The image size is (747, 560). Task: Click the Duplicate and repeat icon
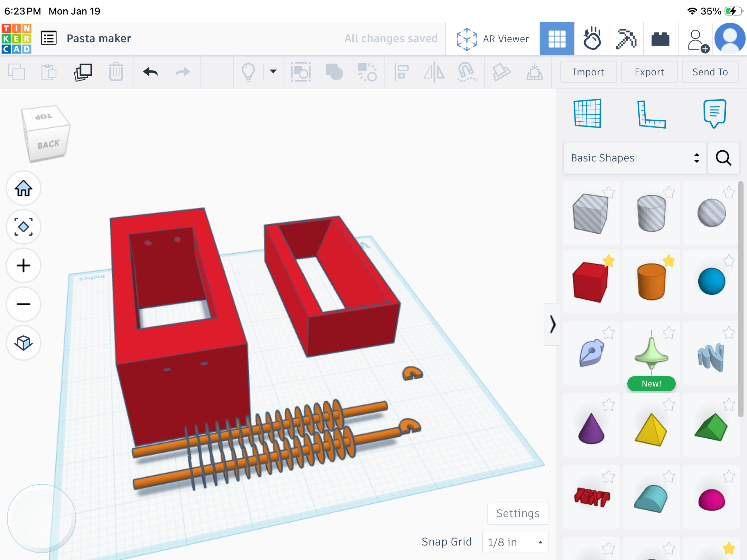point(83,72)
